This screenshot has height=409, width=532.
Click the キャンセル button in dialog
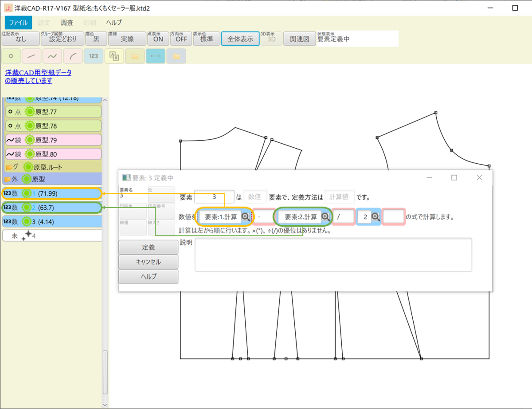click(149, 262)
